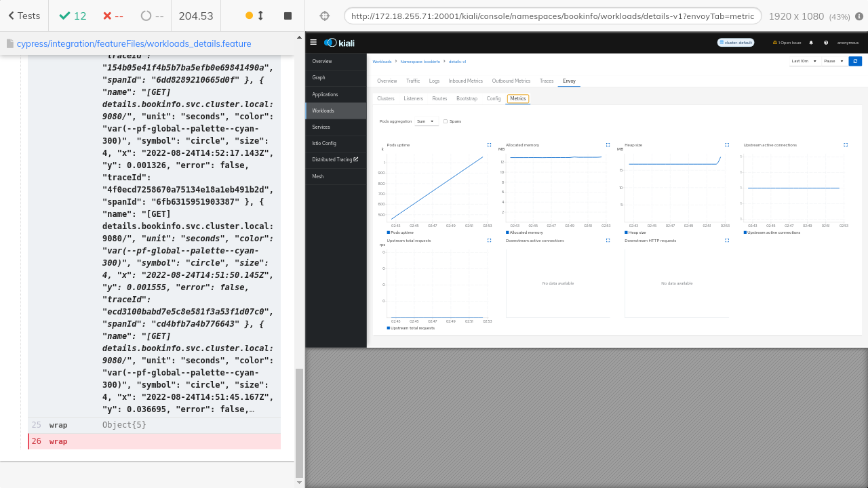This screenshot has width=868, height=488.
Task: Click the cluster-default badge
Action: (x=736, y=43)
